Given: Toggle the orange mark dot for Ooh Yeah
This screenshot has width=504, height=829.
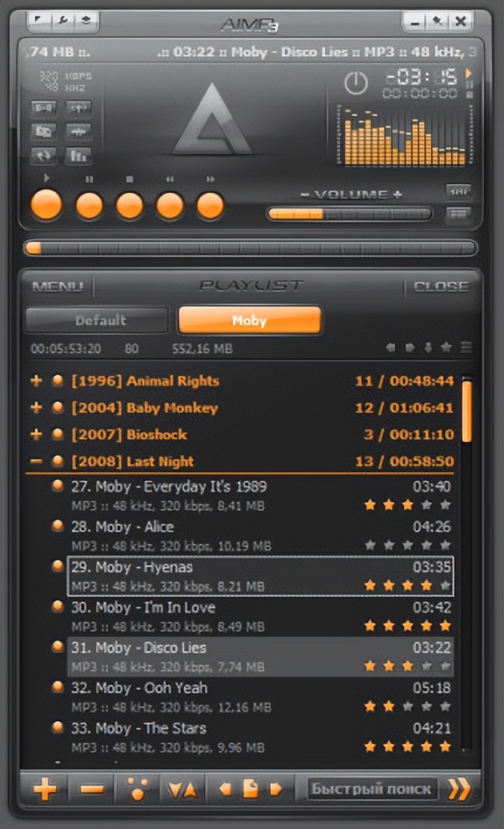Looking at the screenshot, I should (58, 686).
